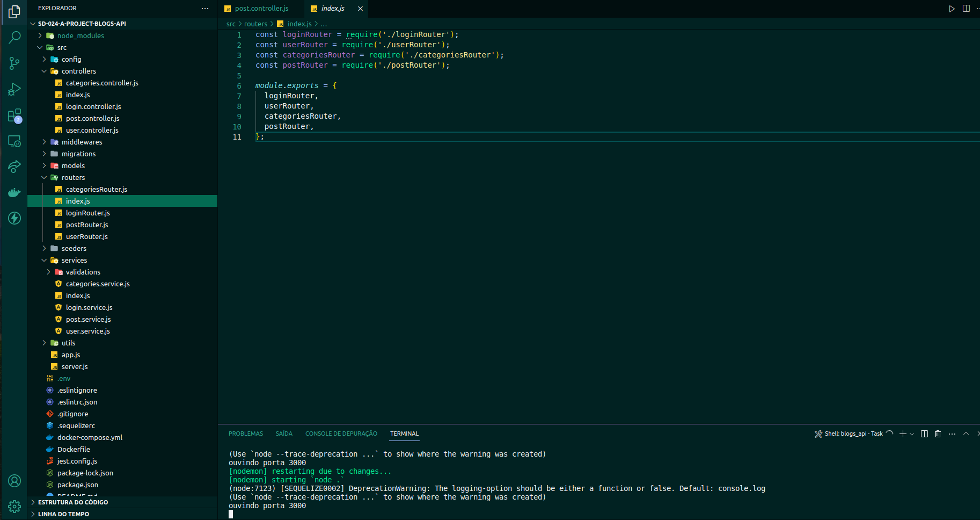Open the Search view icon
This screenshot has height=520, width=980.
(14, 37)
